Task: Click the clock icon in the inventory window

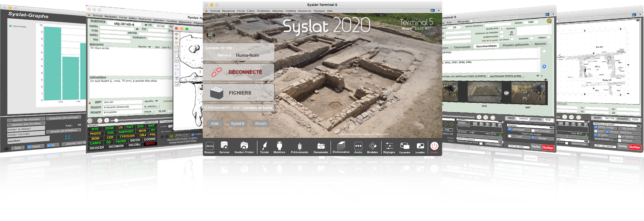Action: [x=90, y=121]
